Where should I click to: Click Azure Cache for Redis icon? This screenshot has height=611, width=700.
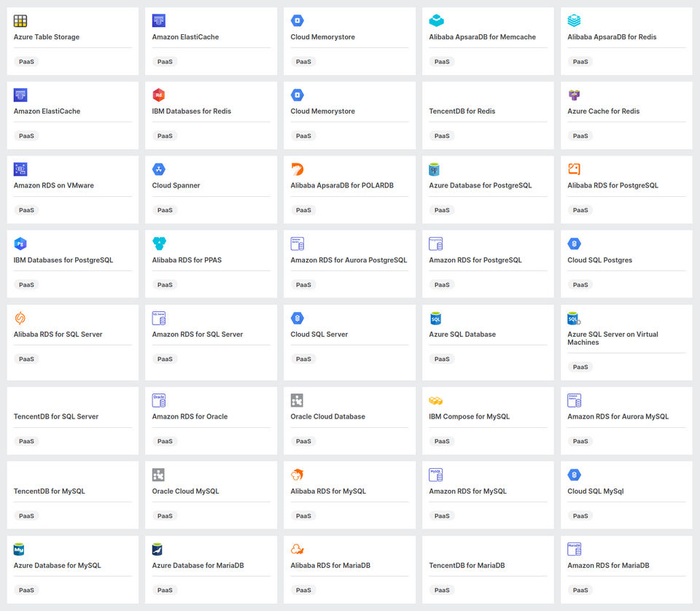click(x=574, y=95)
